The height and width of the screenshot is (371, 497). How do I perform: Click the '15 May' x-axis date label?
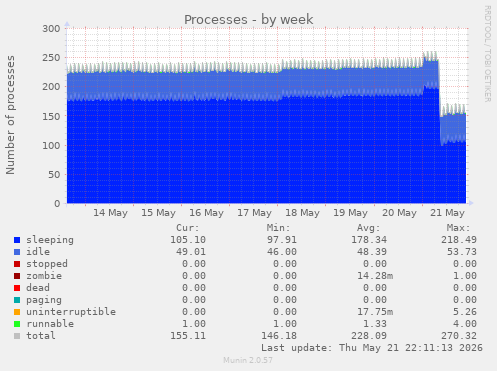pyautogui.click(x=158, y=213)
